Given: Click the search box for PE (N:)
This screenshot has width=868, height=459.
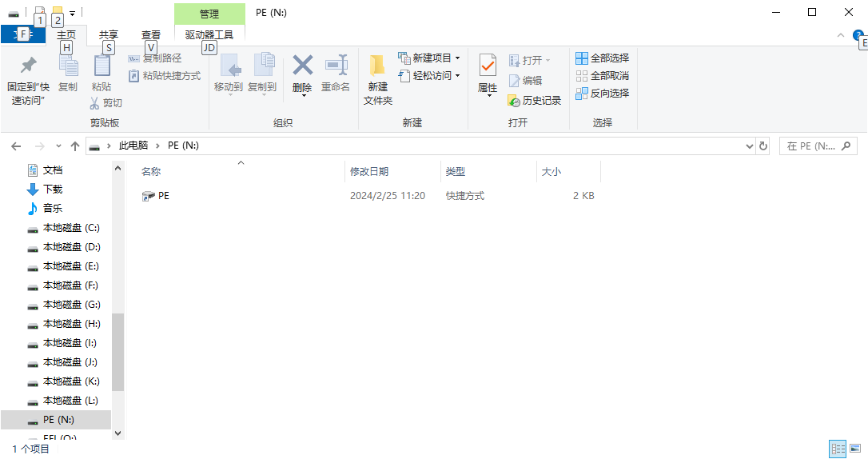Looking at the screenshot, I should pos(818,146).
